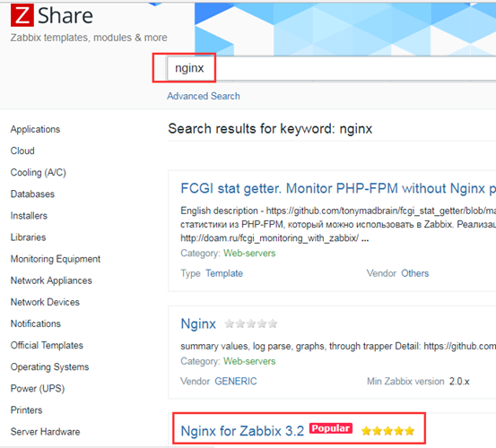The width and height of the screenshot is (496, 448).
Task: Click the star rating beside Nginx title
Action: [251, 323]
